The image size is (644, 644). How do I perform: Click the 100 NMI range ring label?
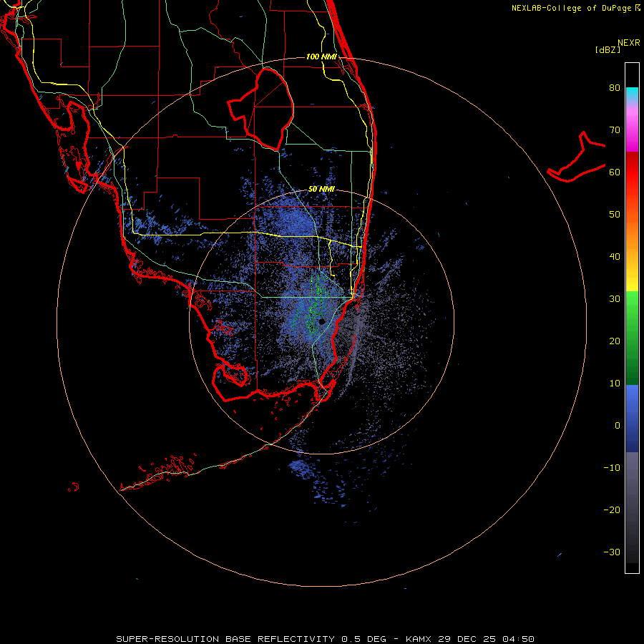click(321, 57)
